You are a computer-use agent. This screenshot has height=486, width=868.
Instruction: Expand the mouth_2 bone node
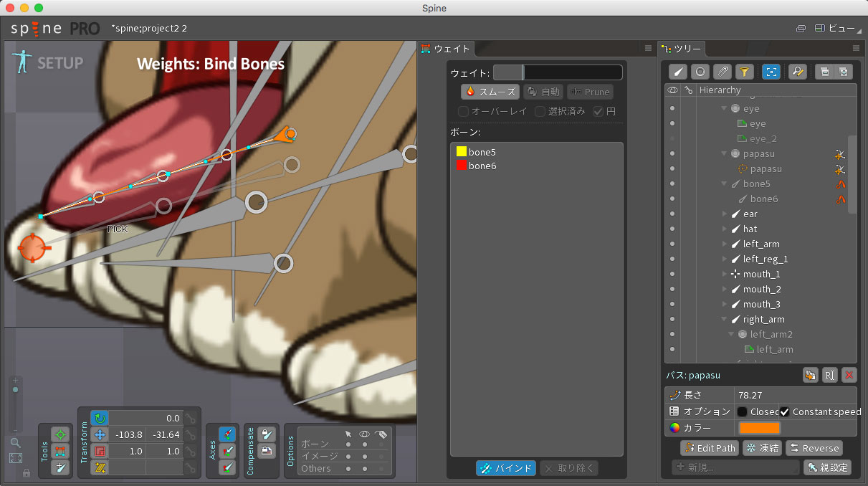pyautogui.click(x=725, y=289)
